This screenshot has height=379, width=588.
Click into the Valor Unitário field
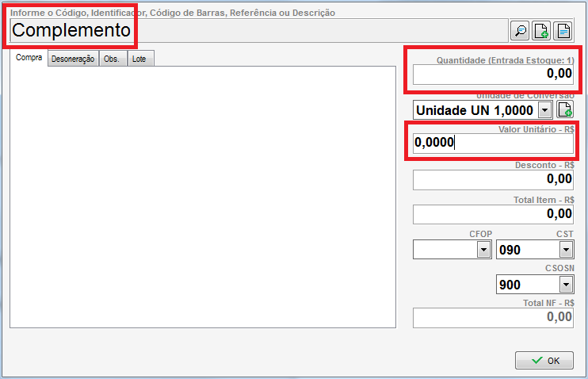click(492, 143)
